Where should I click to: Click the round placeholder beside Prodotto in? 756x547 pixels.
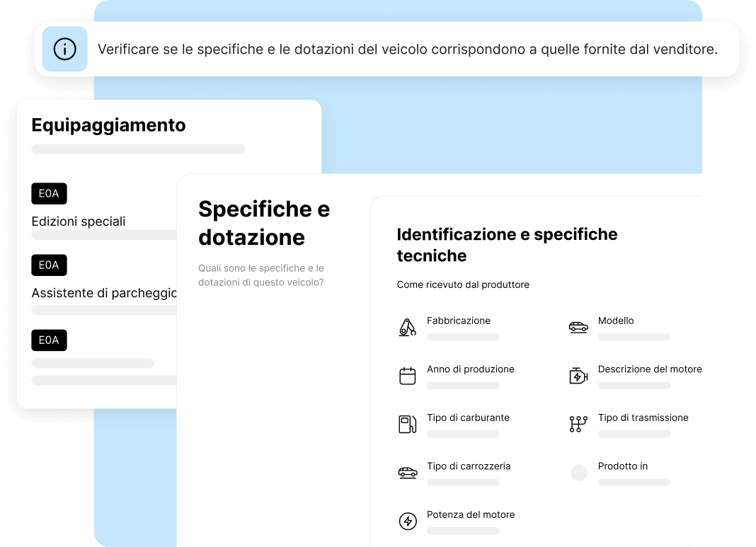pos(578,473)
